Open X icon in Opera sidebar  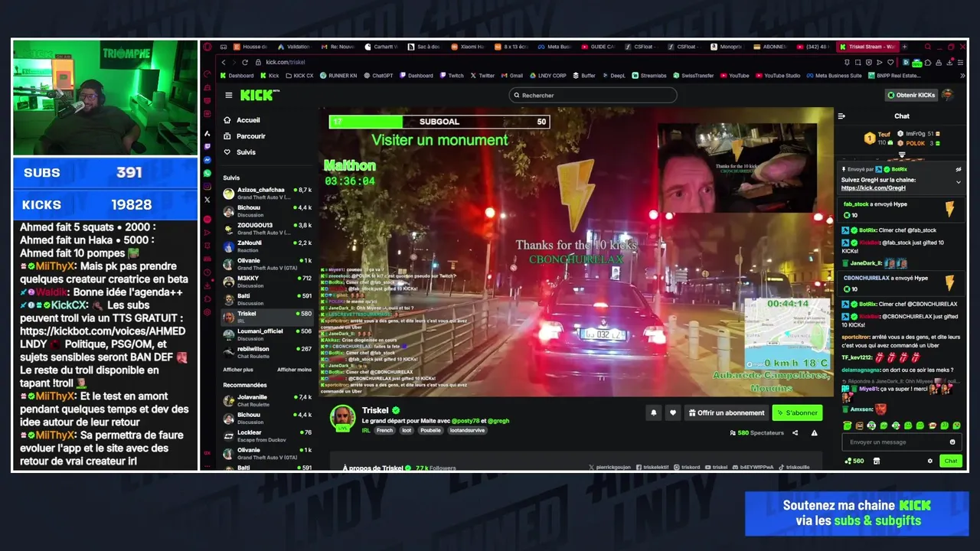[207, 200]
